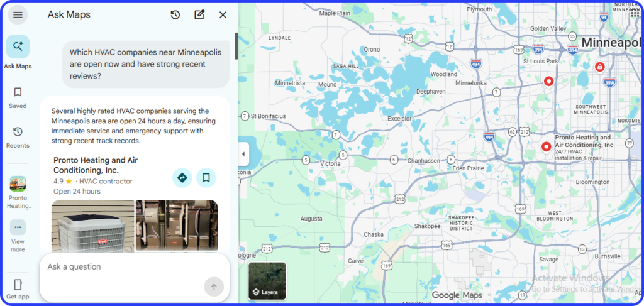
Task: Click the Savage map label
Action: pos(548,260)
